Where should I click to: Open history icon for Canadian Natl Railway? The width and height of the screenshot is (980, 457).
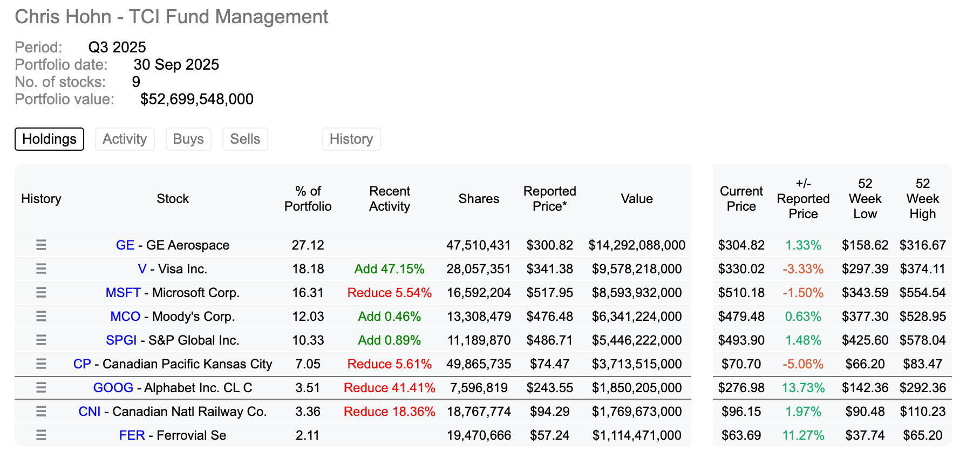coord(41,412)
